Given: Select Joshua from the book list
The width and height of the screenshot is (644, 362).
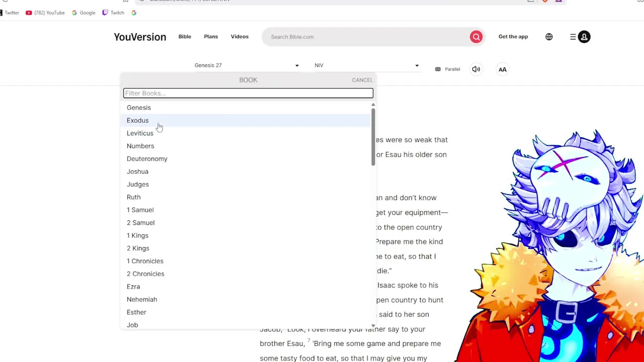Looking at the screenshot, I should tap(246, 171).
